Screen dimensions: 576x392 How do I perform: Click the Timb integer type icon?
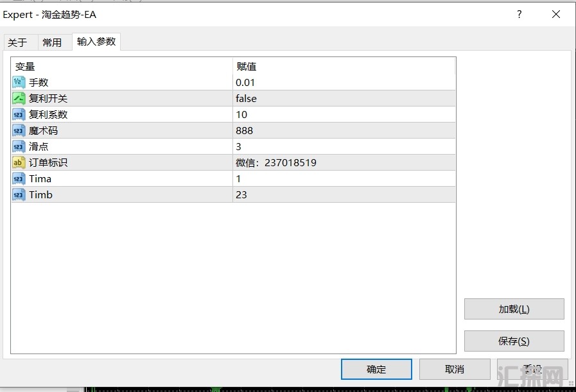coord(19,194)
